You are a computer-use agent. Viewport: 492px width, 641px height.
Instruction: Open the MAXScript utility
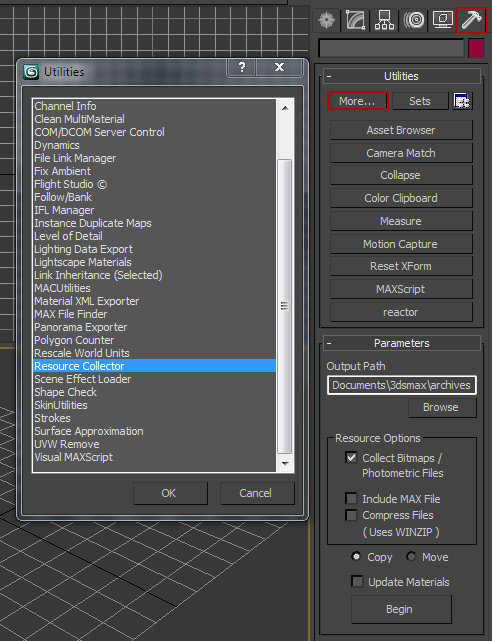[401, 289]
